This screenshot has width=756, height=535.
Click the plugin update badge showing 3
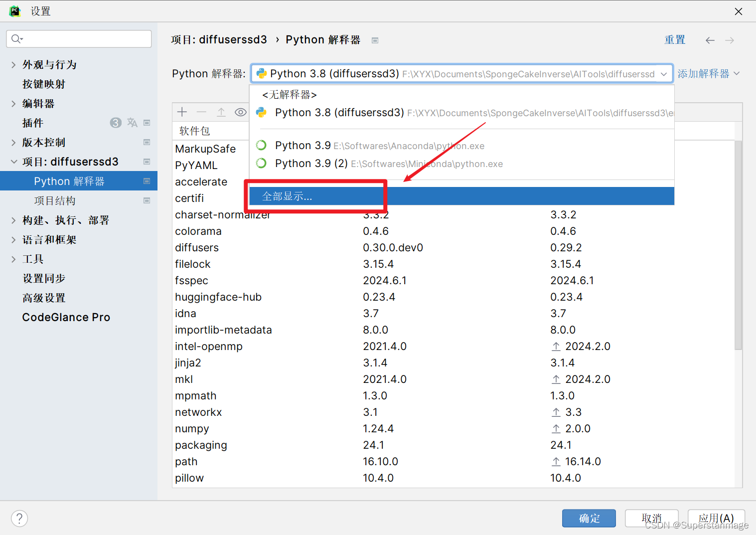pos(116,123)
